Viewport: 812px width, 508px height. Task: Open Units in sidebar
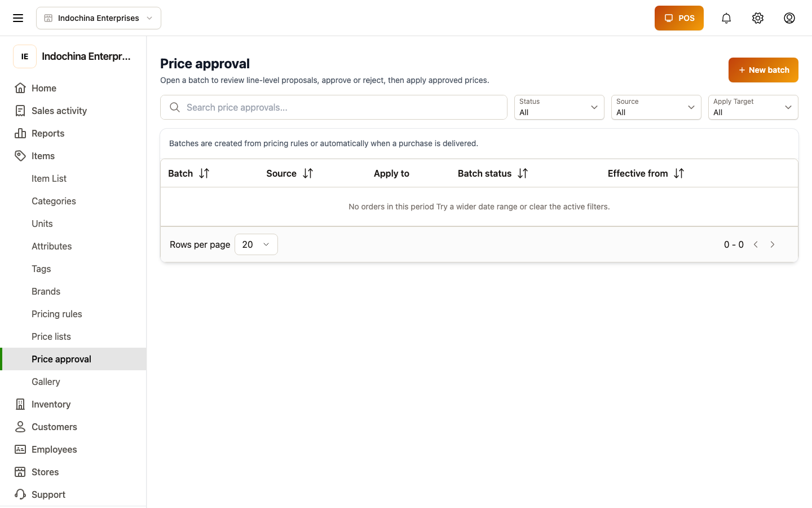(73, 224)
